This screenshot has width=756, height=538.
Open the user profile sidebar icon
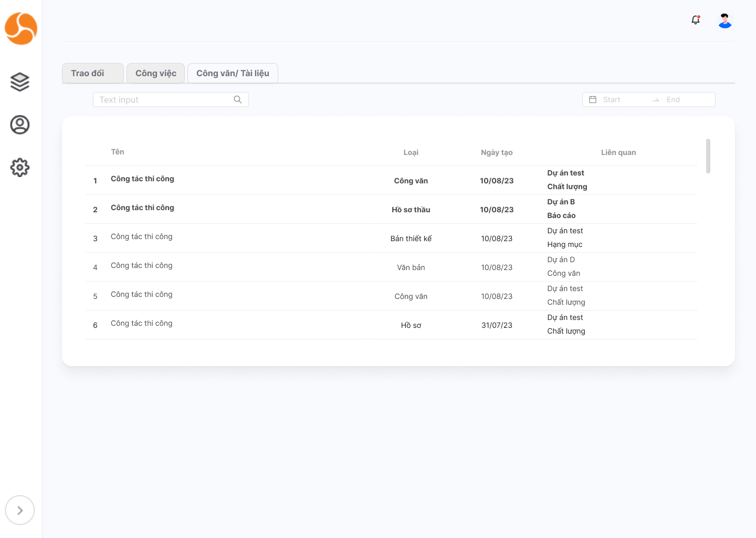20,125
